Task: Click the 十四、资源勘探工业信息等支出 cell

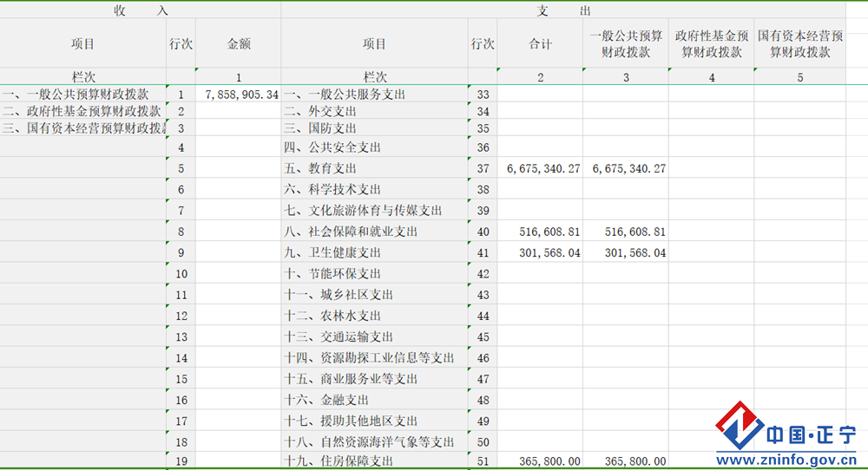Action: (374, 357)
